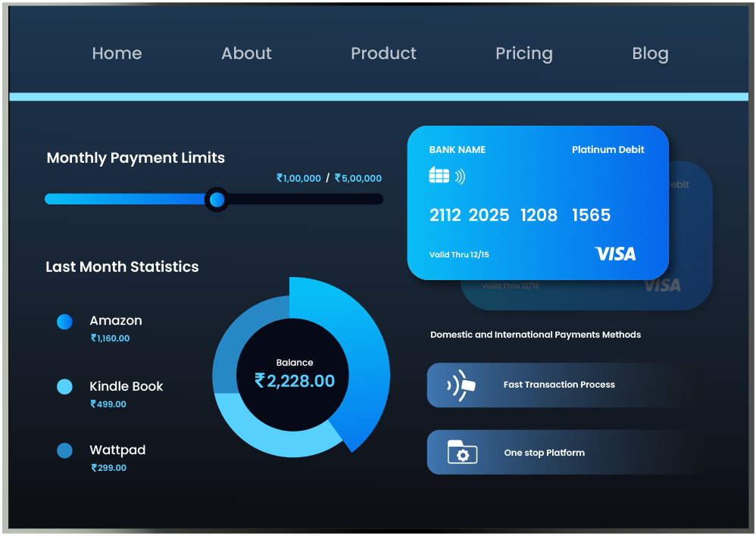
Task: Open the Product menu item
Action: pos(383,54)
